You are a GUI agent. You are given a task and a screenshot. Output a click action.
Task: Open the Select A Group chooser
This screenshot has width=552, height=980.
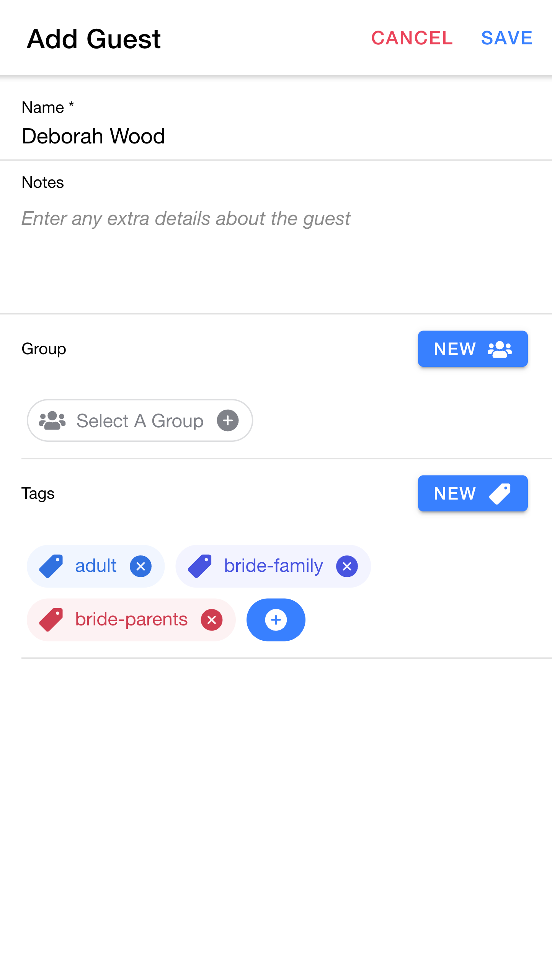[140, 420]
